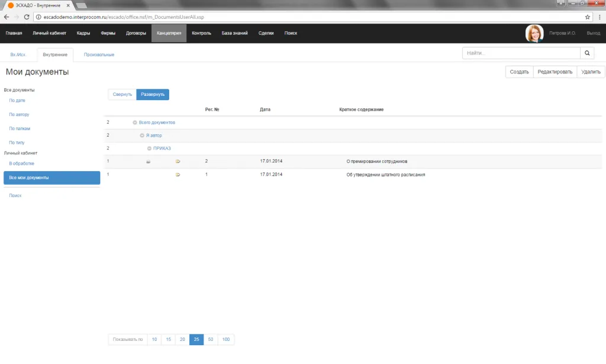Open the Chrome three-dot menu
The image size is (606, 364).
tap(599, 17)
